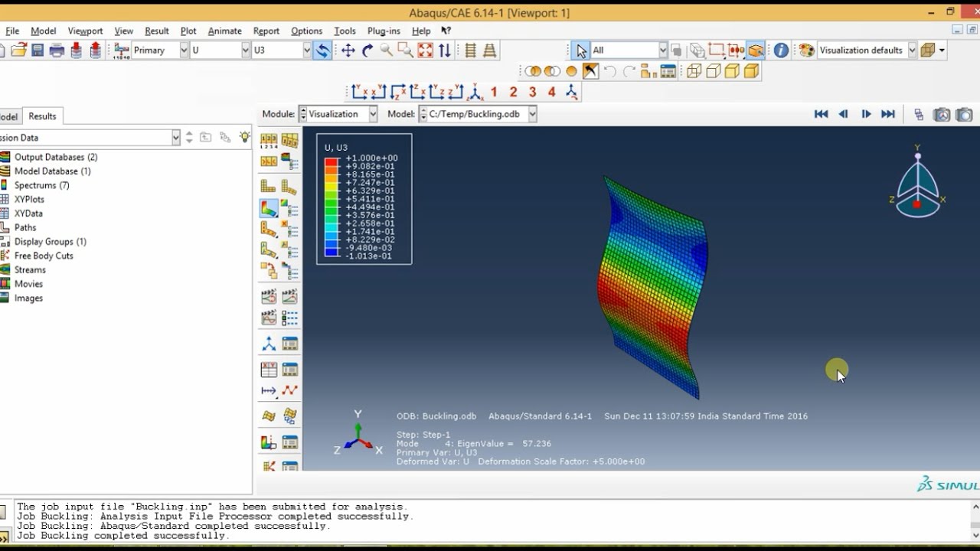
Task: Select the Pan View cross-arrows tool
Action: 348,51
